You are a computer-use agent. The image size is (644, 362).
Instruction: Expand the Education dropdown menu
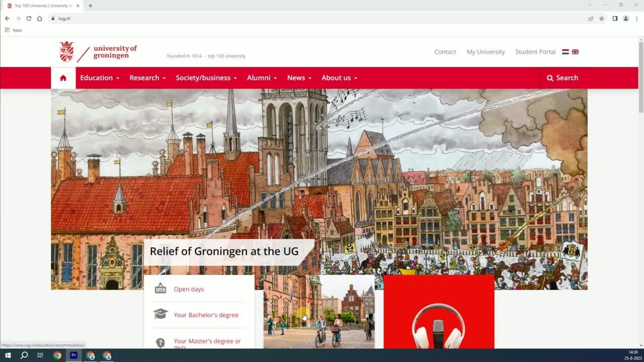pyautogui.click(x=100, y=78)
